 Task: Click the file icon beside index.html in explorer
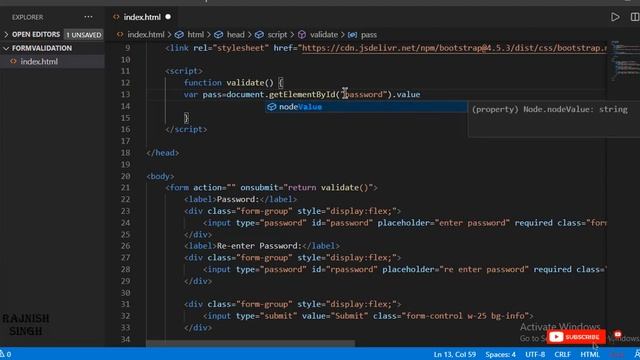click(x=13, y=62)
